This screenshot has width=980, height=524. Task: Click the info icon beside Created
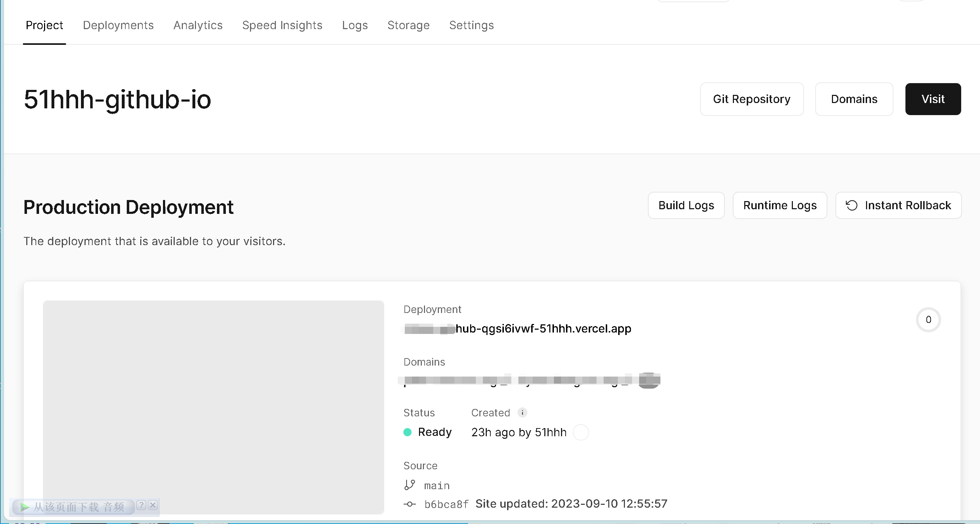click(522, 412)
